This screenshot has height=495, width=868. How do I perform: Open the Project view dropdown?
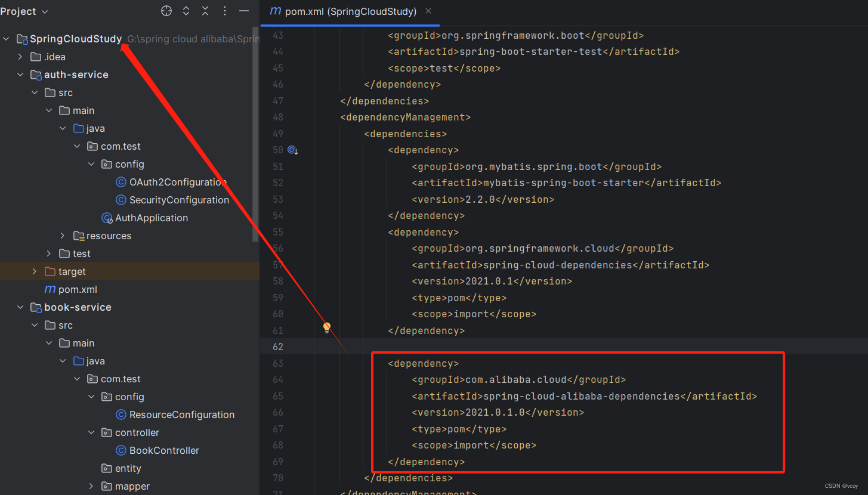(24, 11)
